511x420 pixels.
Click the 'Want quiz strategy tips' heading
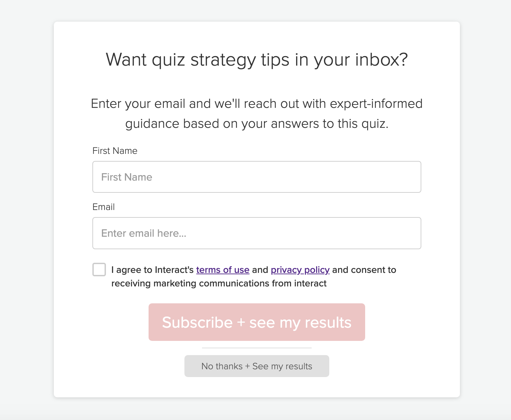257,60
